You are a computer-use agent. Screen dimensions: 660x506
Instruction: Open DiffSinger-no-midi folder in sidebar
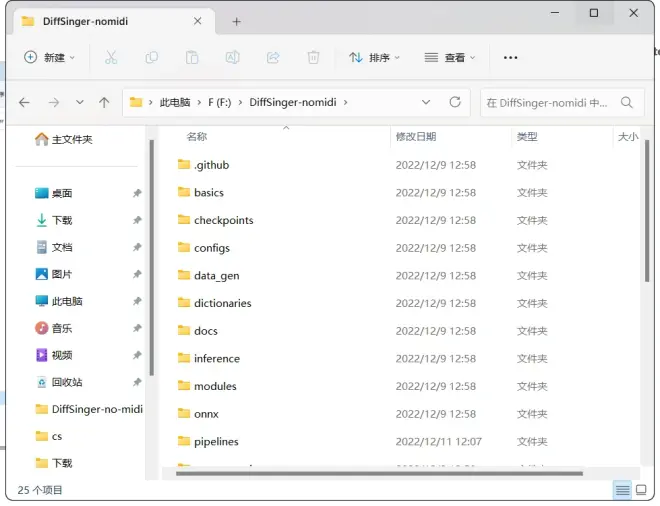pos(89,409)
